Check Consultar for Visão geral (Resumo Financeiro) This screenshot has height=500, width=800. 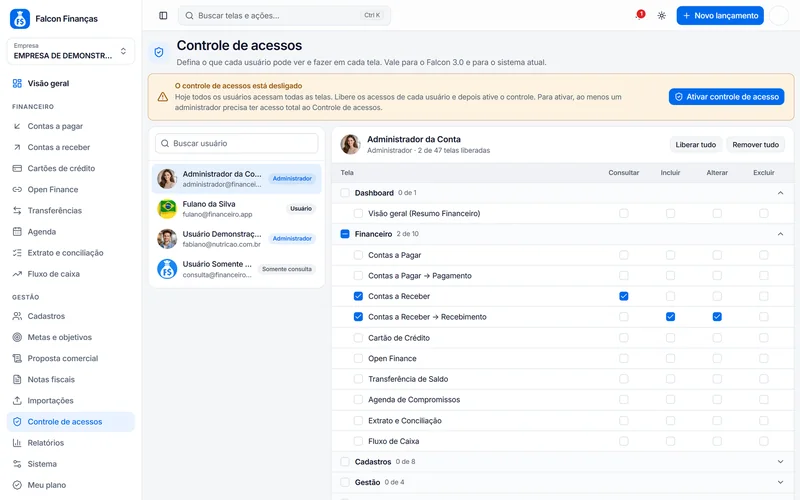click(623, 213)
